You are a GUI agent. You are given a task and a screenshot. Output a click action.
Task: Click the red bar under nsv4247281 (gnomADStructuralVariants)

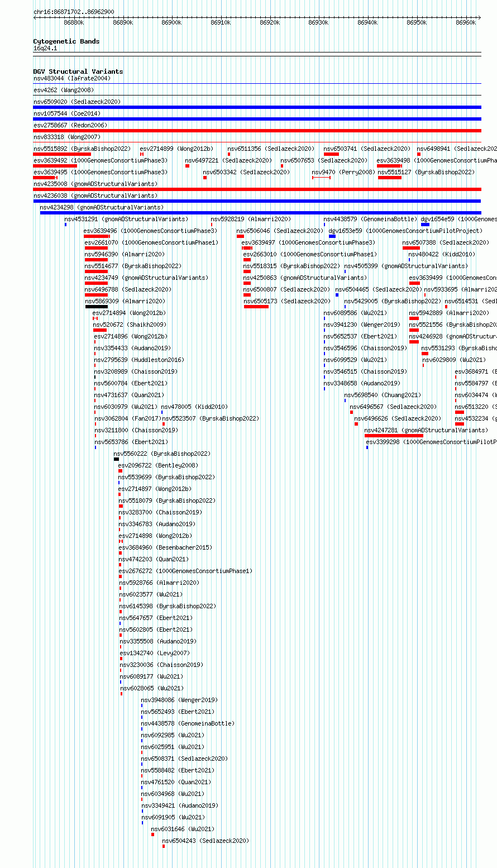(x=394, y=436)
